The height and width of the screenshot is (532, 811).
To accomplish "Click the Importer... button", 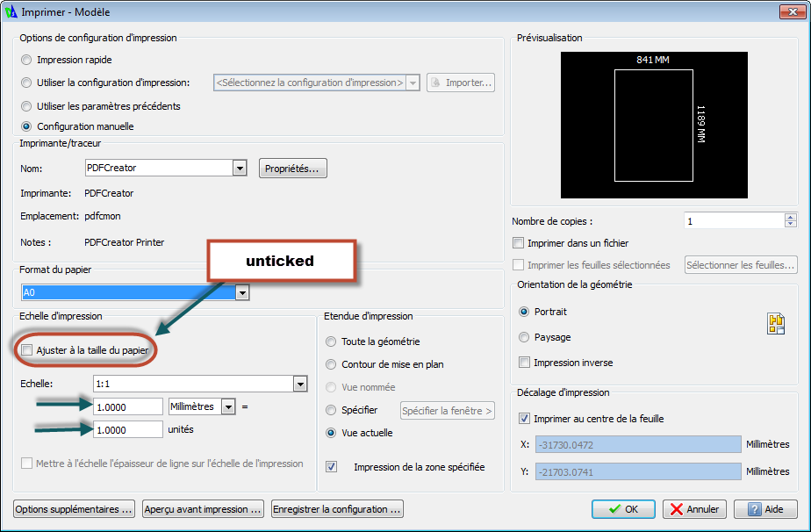I will point(461,83).
